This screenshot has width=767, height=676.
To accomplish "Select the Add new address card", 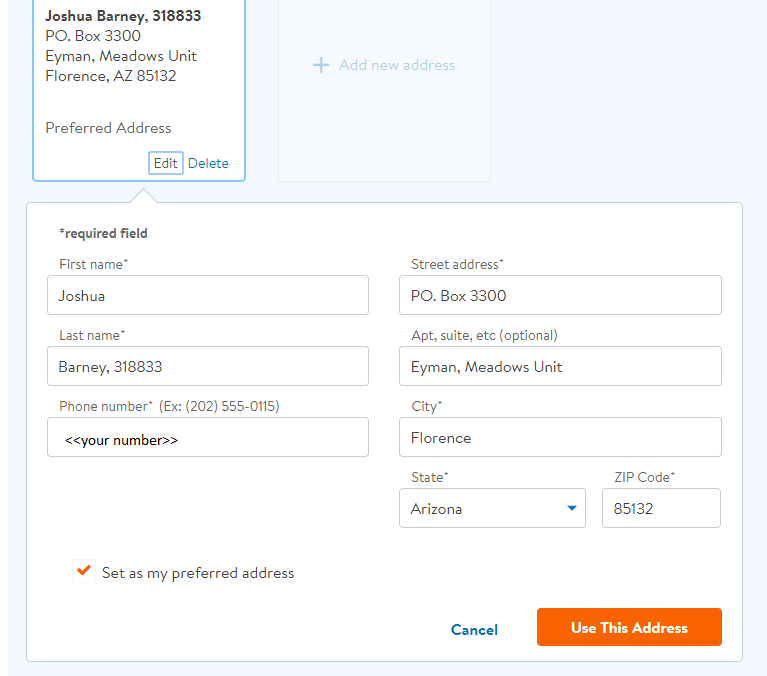I will [384, 90].
